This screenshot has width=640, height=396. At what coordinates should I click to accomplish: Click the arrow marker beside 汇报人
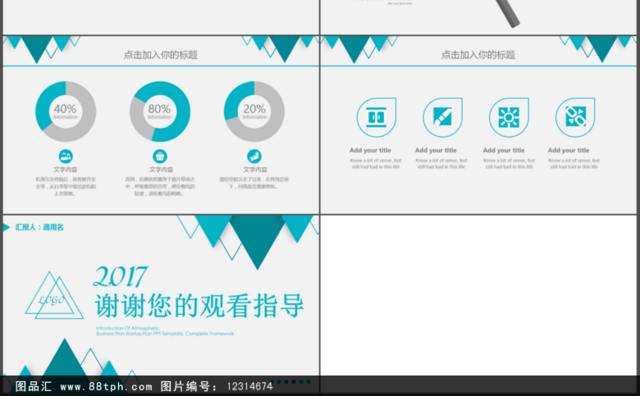[x=6, y=227]
